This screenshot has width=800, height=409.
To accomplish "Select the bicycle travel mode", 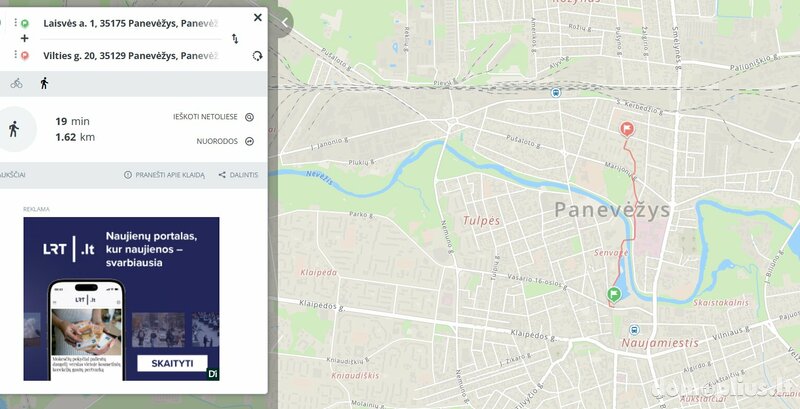I will (16, 84).
